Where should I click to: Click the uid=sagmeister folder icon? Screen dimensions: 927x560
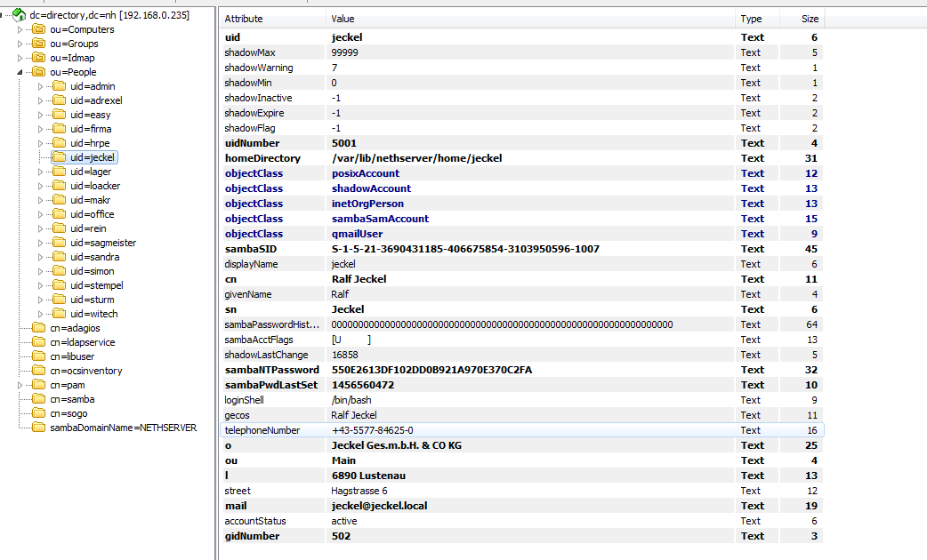point(59,242)
